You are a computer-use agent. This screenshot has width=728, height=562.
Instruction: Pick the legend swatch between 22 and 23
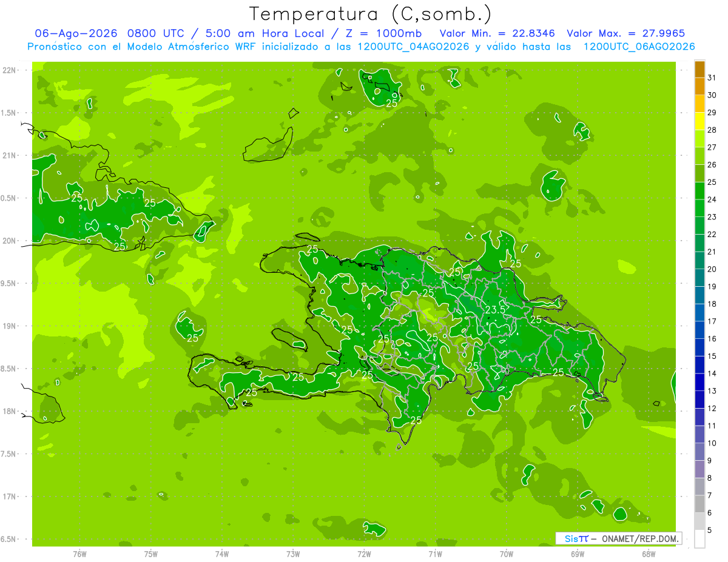tap(700, 226)
